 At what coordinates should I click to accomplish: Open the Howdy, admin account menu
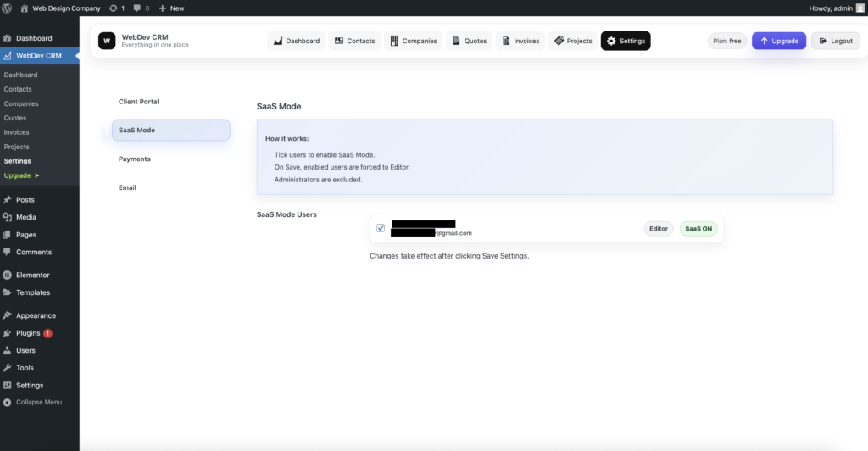point(837,8)
